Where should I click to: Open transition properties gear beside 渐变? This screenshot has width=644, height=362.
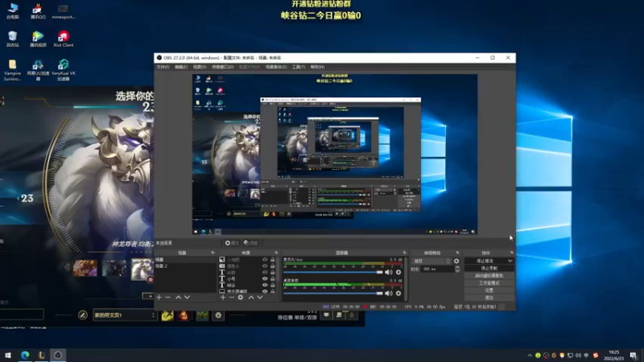tap(456, 261)
